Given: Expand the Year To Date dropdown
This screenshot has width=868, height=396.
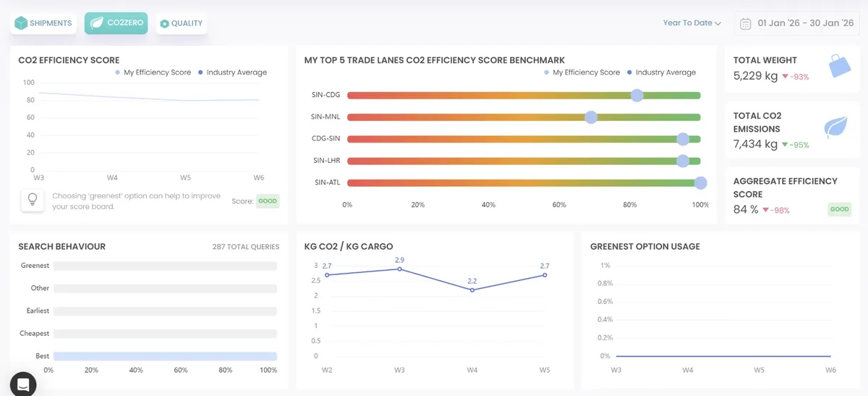Looking at the screenshot, I should point(692,23).
